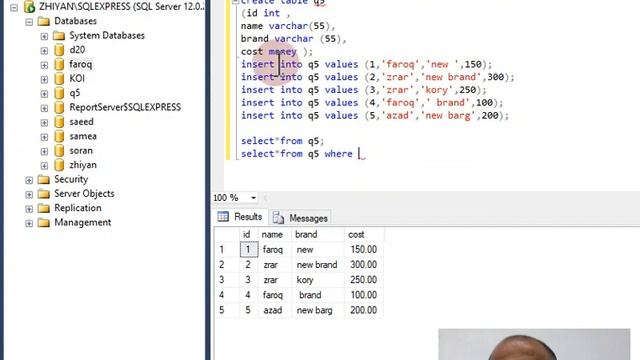This screenshot has height=360, width=640.
Task: Click the Server Objects folder icon
Action: [x=44, y=193]
